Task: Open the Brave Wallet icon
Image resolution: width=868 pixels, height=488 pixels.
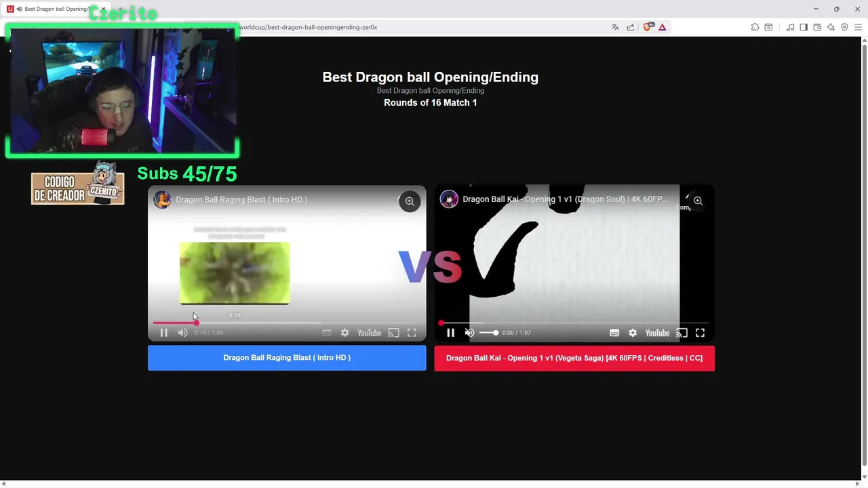Action: coord(817,27)
